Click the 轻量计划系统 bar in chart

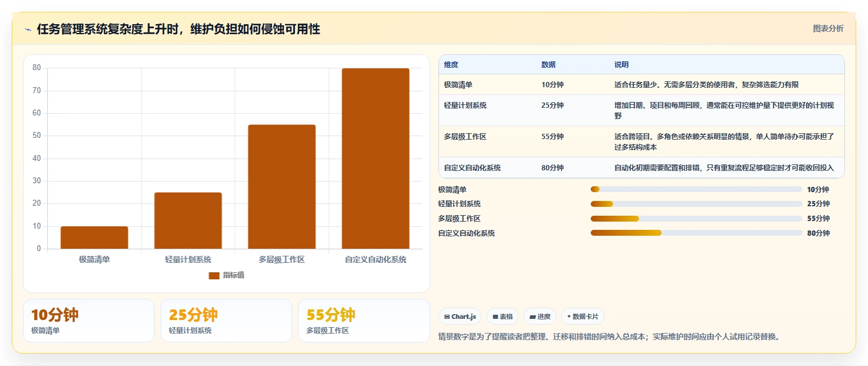click(188, 220)
